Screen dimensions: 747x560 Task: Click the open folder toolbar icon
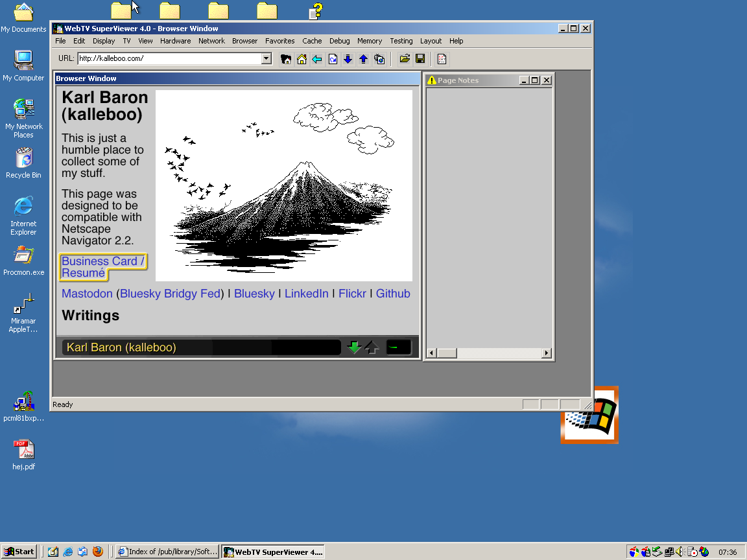click(x=405, y=59)
